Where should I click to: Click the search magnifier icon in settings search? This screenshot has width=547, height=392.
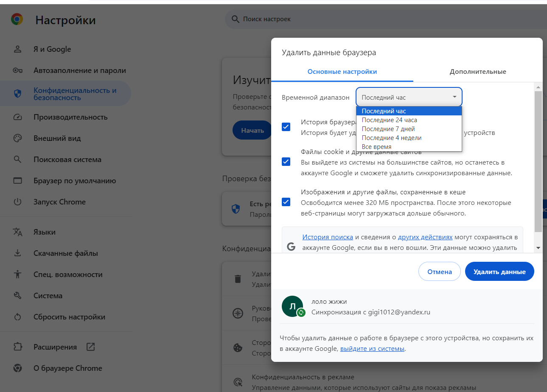click(x=235, y=19)
